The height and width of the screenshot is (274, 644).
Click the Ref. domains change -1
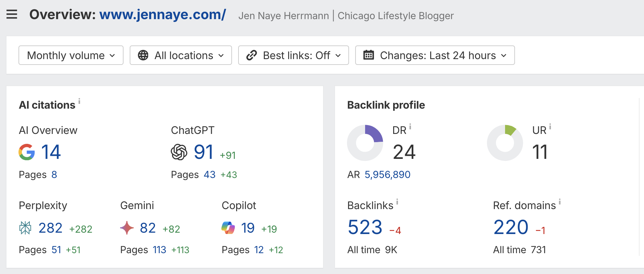click(x=540, y=231)
